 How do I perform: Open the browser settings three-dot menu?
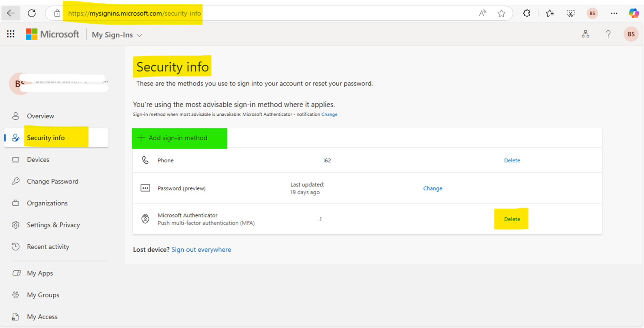click(x=614, y=13)
